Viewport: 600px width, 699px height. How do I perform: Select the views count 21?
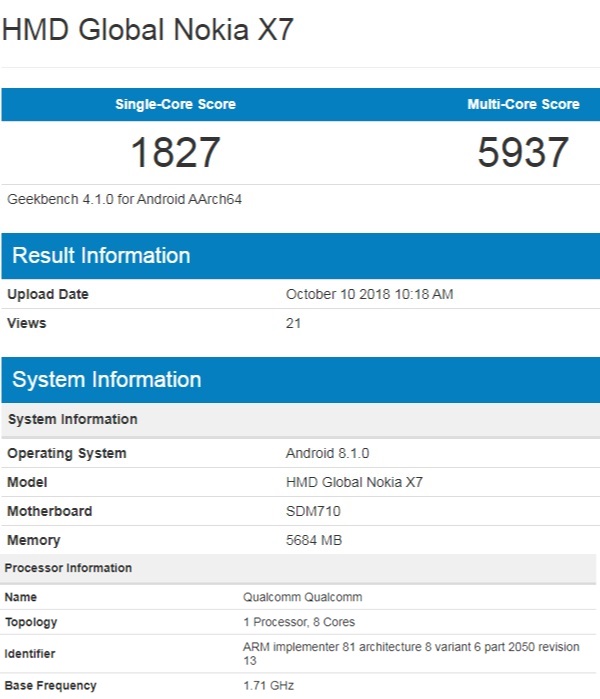293,323
